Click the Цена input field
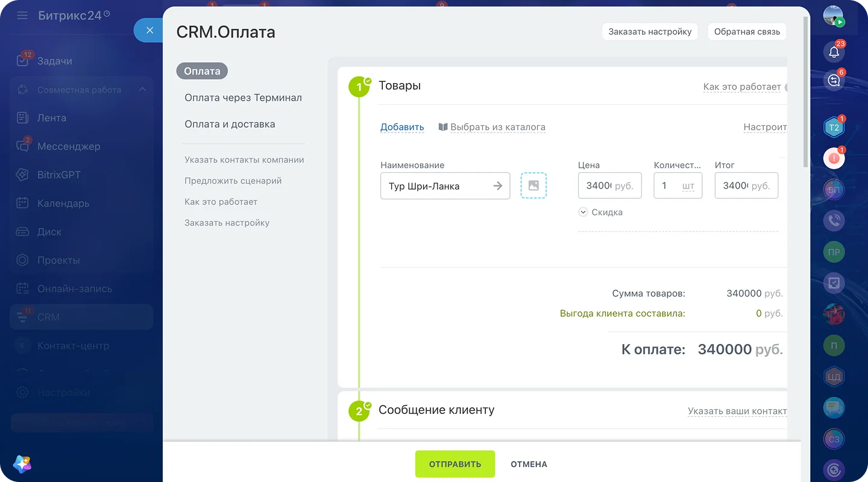 click(x=609, y=186)
